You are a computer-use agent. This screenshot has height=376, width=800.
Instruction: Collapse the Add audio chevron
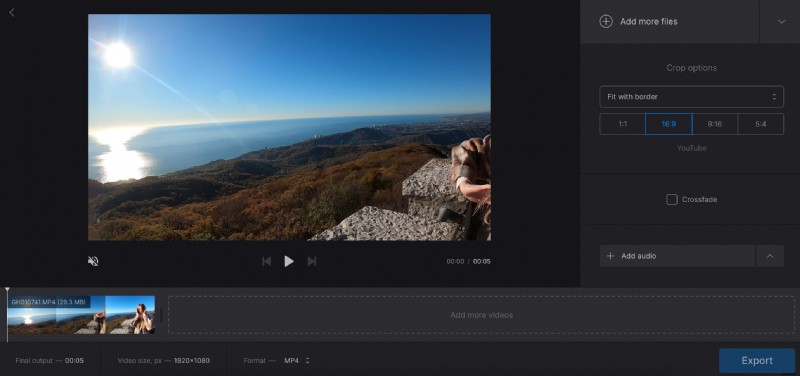tap(770, 256)
